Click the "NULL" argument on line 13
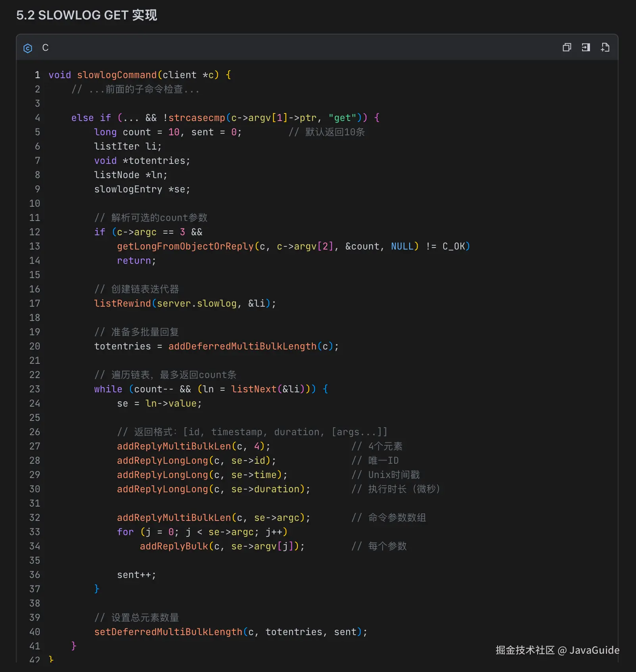Viewport: 636px width, 672px height. [x=402, y=246]
